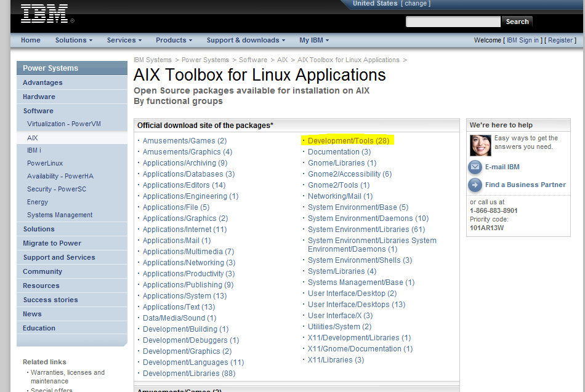
Task: Select Hardware in the sidebar
Action: 72,97
